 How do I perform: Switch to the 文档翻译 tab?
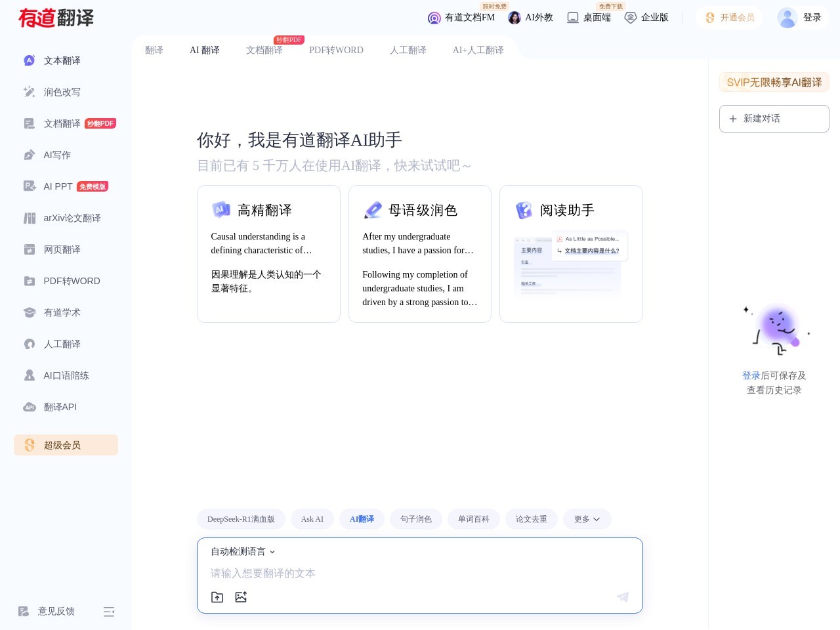264,50
